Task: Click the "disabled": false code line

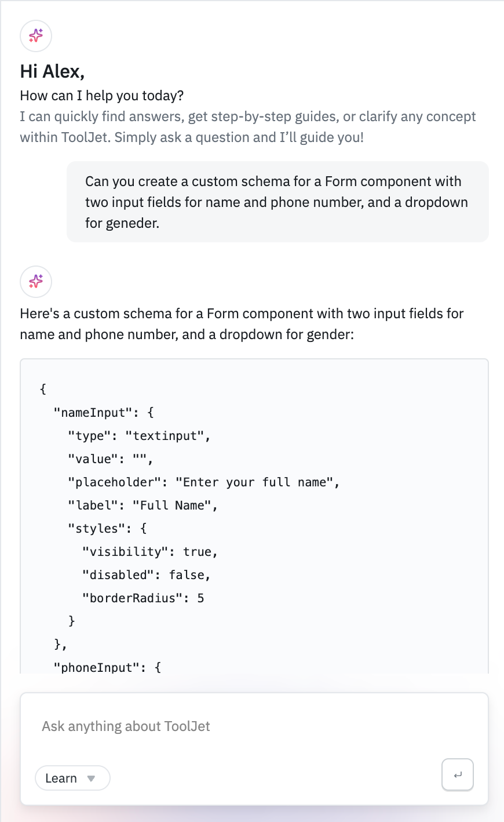Action: click(x=146, y=575)
